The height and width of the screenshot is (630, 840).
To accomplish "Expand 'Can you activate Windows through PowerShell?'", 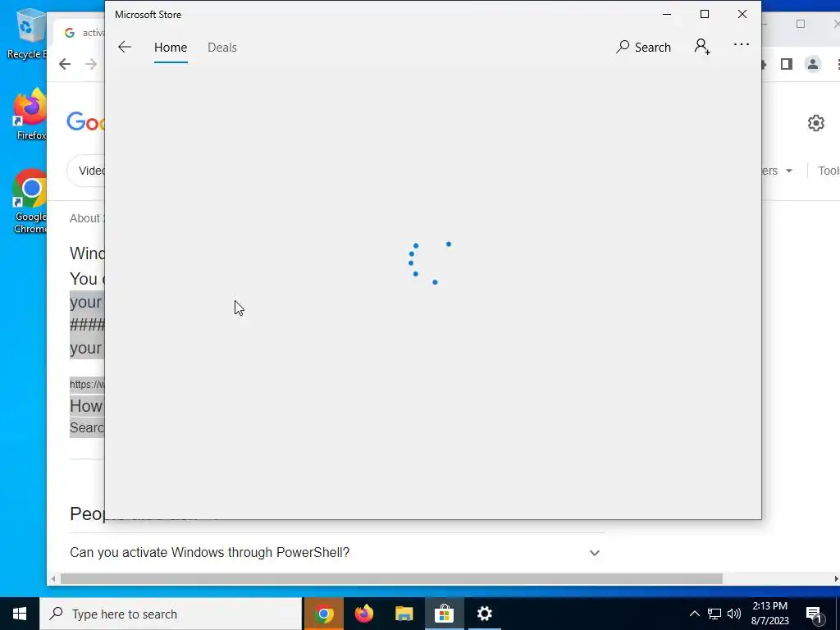I will pyautogui.click(x=595, y=553).
